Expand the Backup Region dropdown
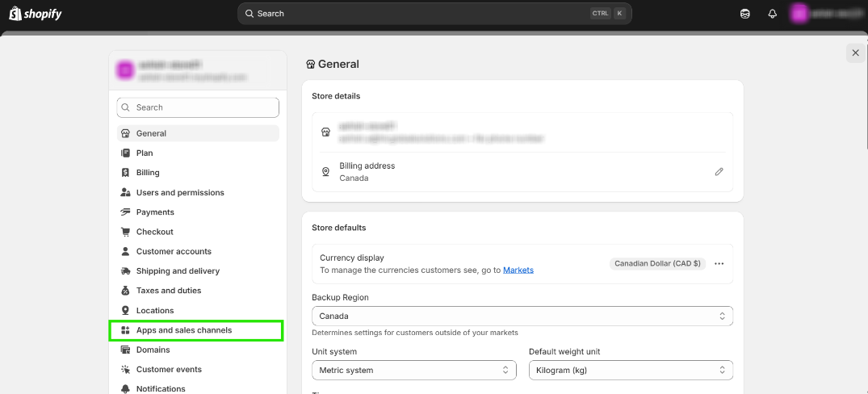Screen dimensions: 868x394 (x=522, y=316)
